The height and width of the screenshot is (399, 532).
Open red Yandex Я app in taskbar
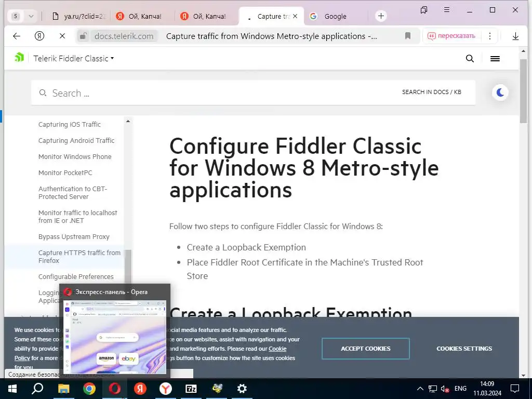140,389
